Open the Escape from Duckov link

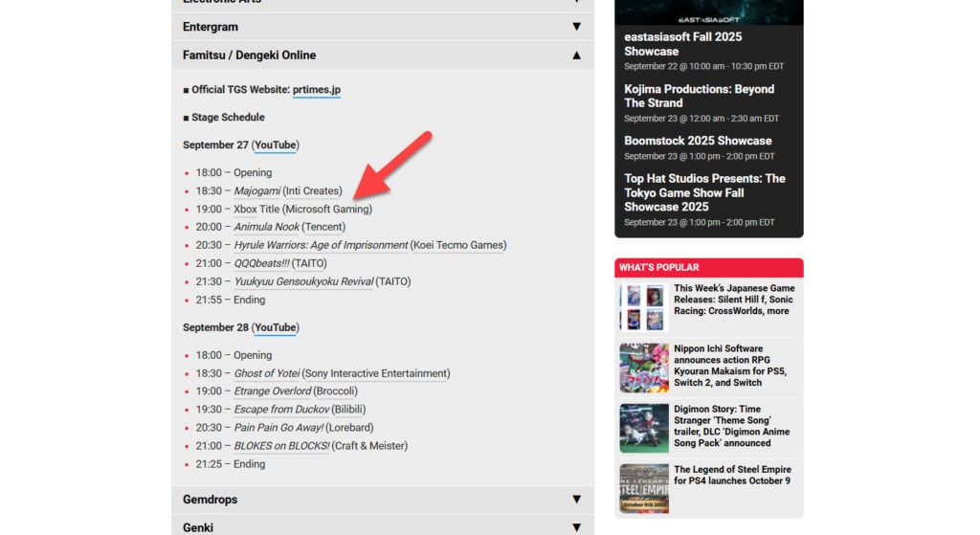pos(281,410)
